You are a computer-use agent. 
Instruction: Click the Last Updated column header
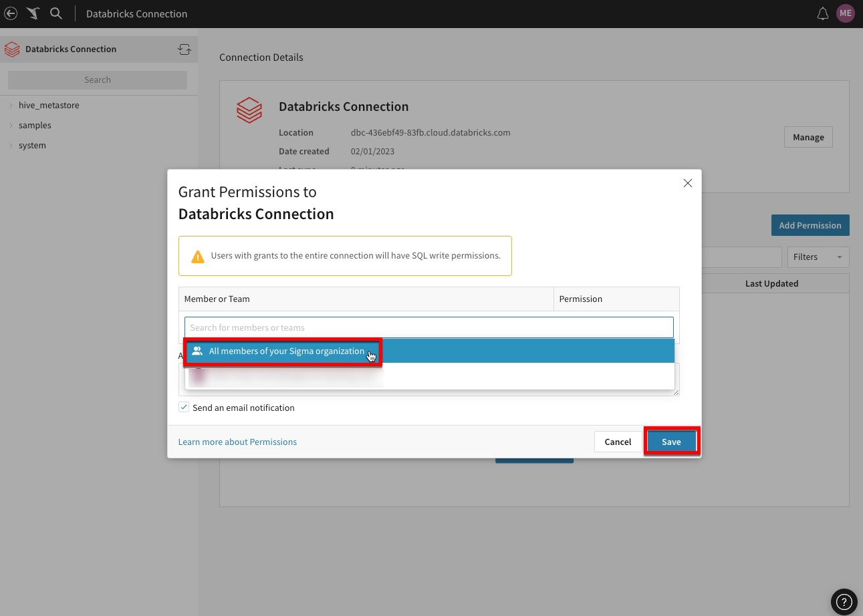771,283
